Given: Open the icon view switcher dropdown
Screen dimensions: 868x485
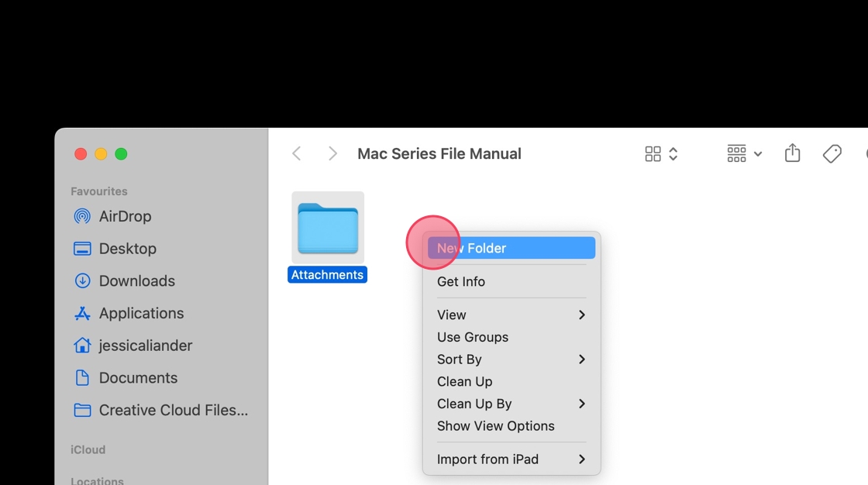Looking at the screenshot, I should (661, 153).
